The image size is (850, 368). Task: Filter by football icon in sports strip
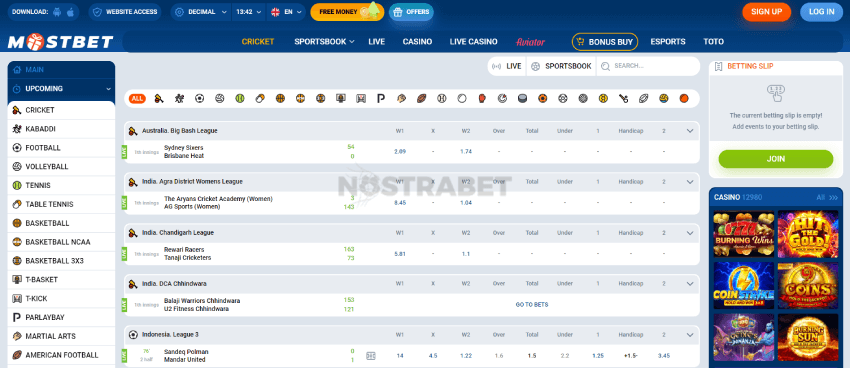tap(199, 99)
